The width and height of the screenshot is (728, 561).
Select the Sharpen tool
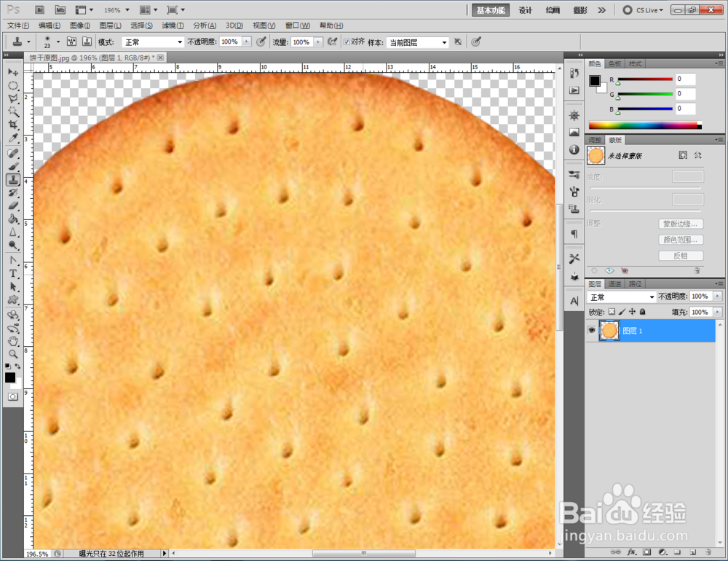click(13, 232)
